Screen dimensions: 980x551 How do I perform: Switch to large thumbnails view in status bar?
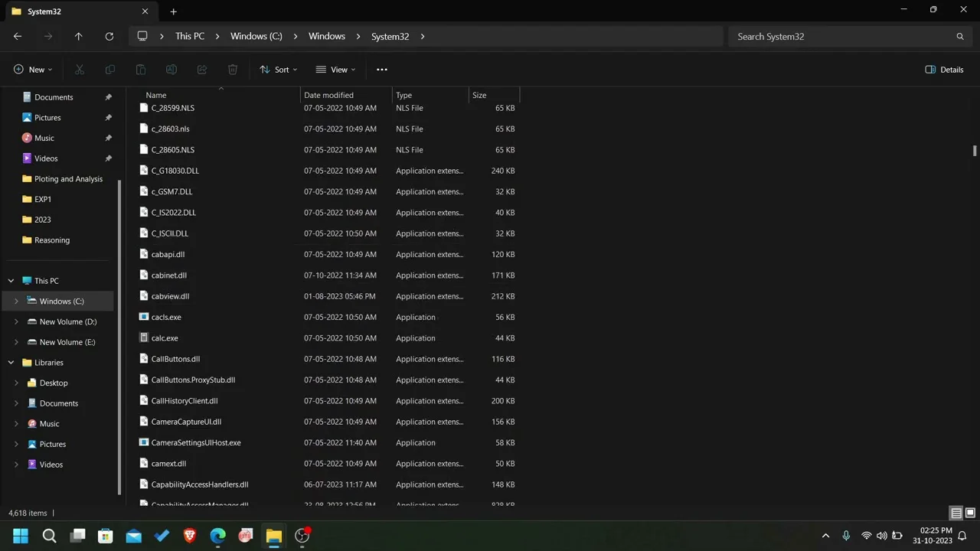pyautogui.click(x=970, y=513)
